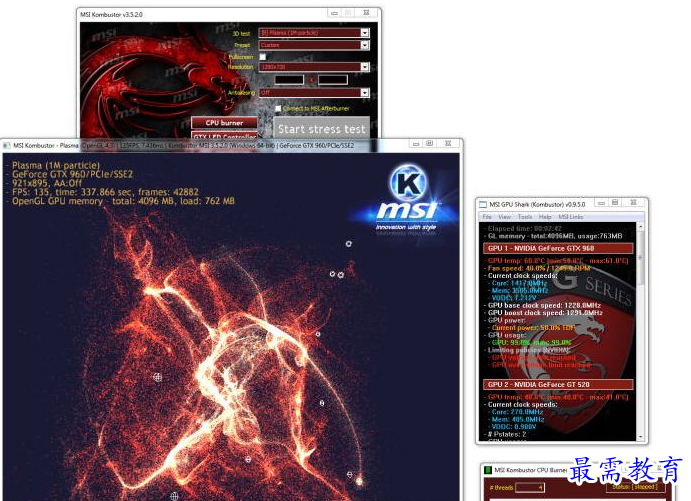This screenshot has height=501, width=691.
Task: Click the custom resolution height field
Action: (x=333, y=80)
